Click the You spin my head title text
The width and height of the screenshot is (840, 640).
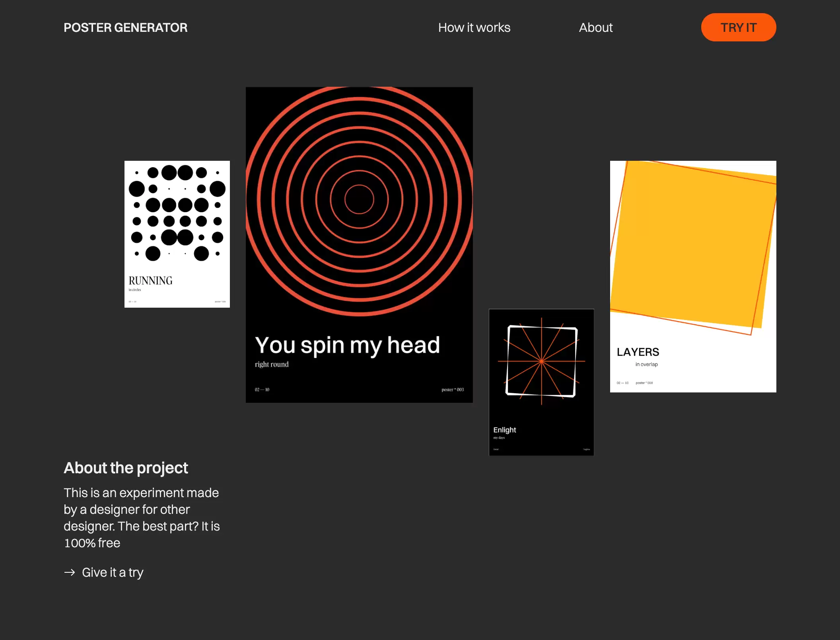347,345
